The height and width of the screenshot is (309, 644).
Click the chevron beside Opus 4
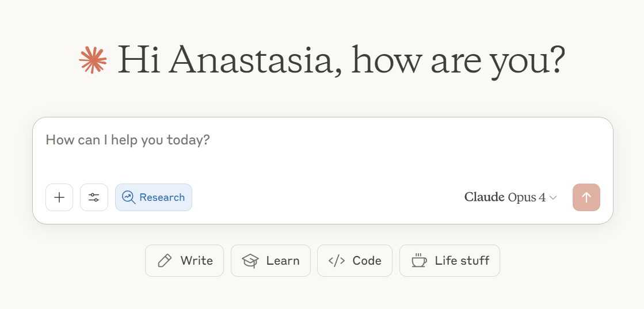553,197
